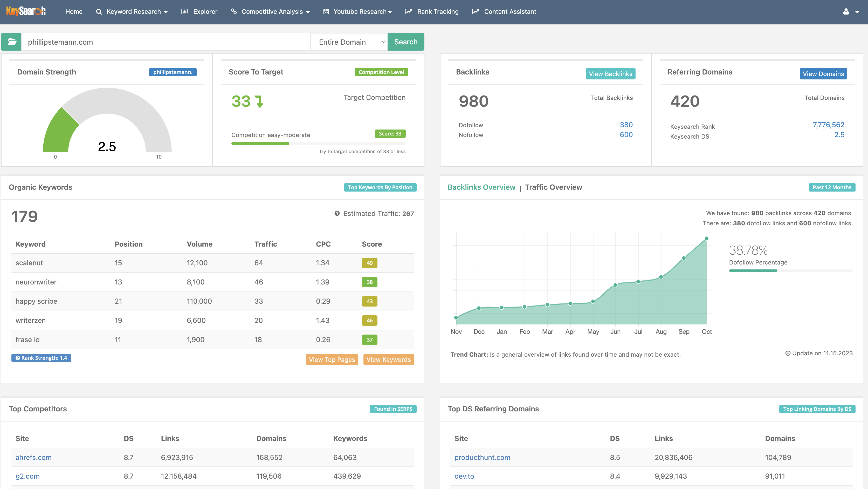This screenshot has width=868, height=489.
Task: Click View Backlinks button
Action: pos(610,73)
